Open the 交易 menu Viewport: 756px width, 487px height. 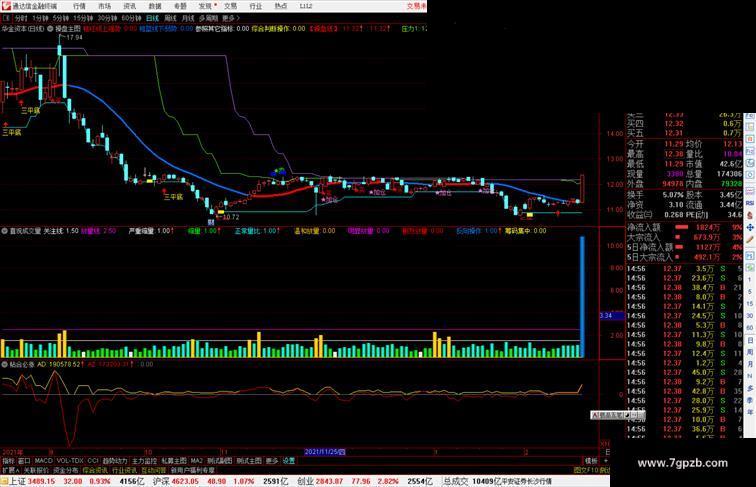pyautogui.click(x=230, y=6)
